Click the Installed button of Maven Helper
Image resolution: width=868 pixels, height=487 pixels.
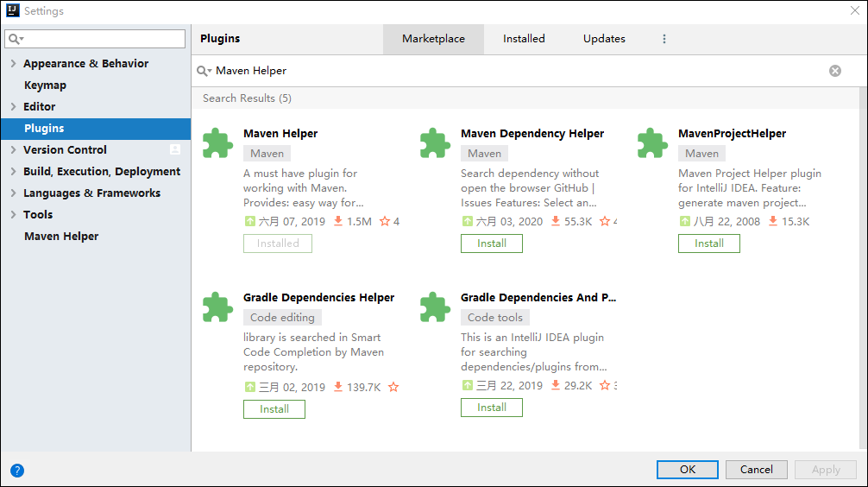click(x=277, y=244)
